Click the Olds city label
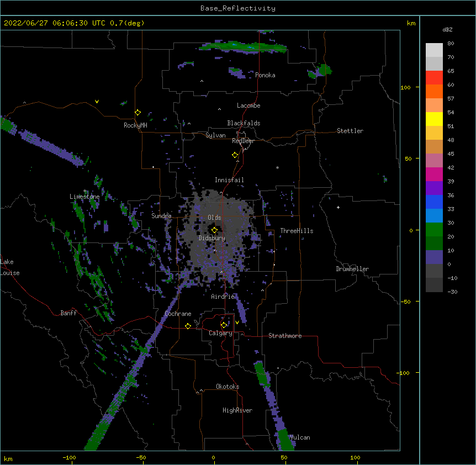 214,218
